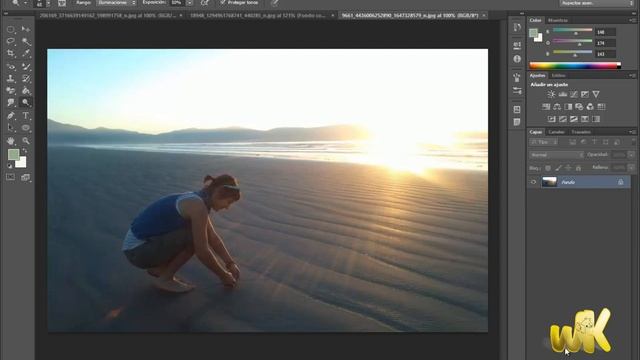
Task: Add a Curves adjustment
Action: point(573,94)
